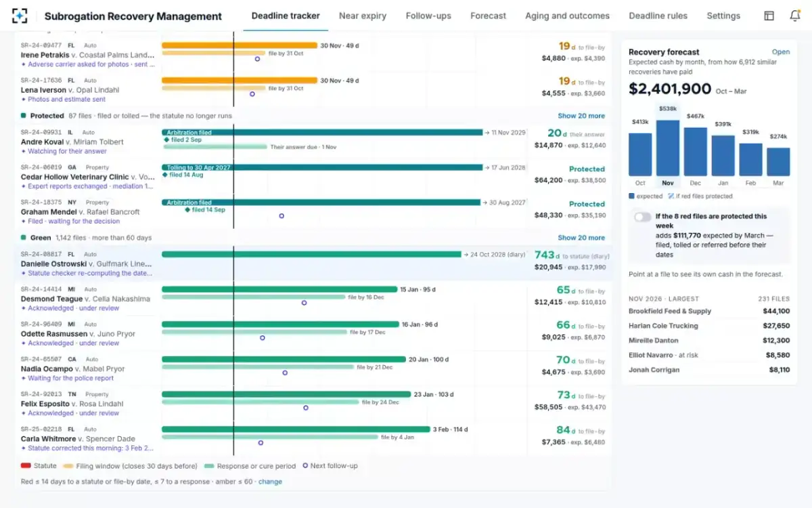
Task: Open Cedar Hollow Veterinary Clinic file
Action: 87,177
